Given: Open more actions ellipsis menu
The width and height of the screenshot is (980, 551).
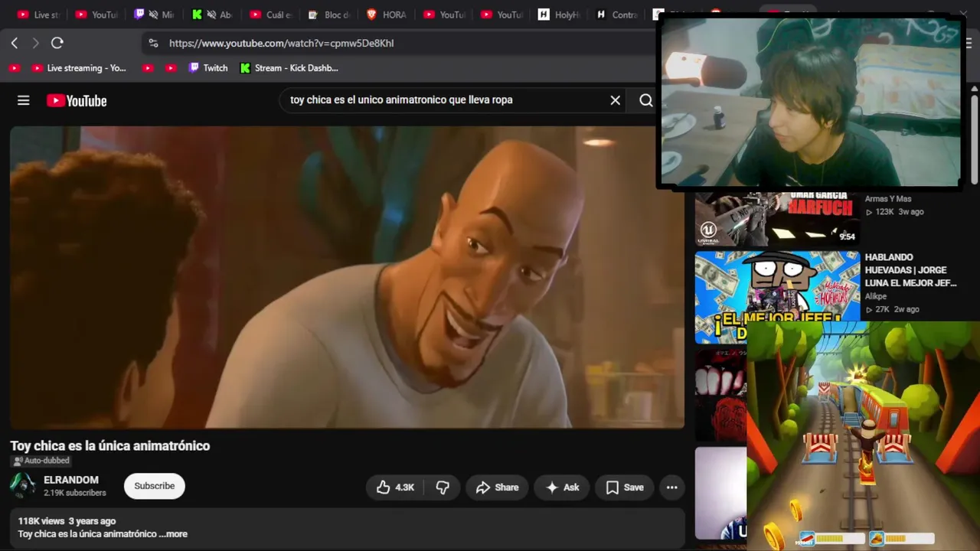Looking at the screenshot, I should tap(671, 487).
